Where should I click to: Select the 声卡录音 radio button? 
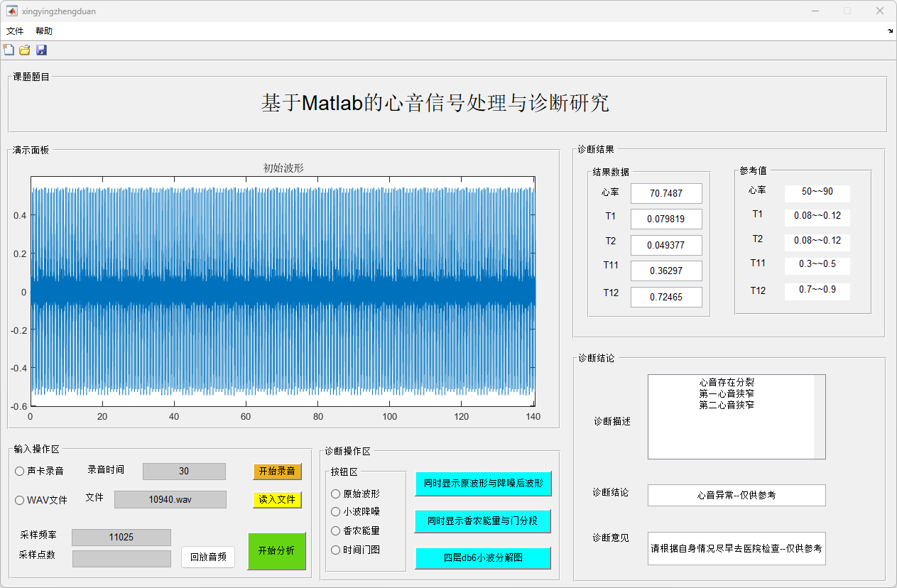tap(20, 471)
